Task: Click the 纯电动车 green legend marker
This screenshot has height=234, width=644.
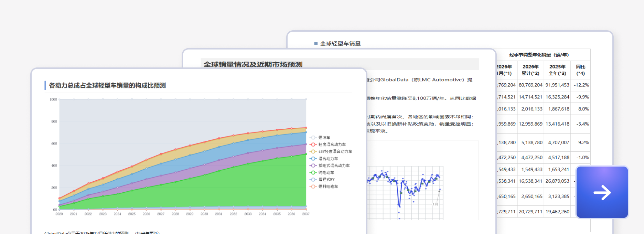Action: (x=313, y=173)
